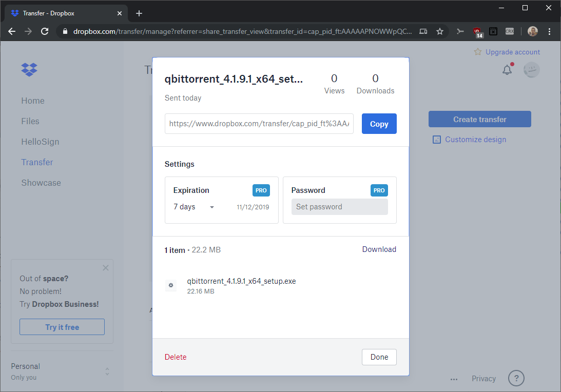Go forward in browser history
The image size is (561, 392).
(x=28, y=31)
